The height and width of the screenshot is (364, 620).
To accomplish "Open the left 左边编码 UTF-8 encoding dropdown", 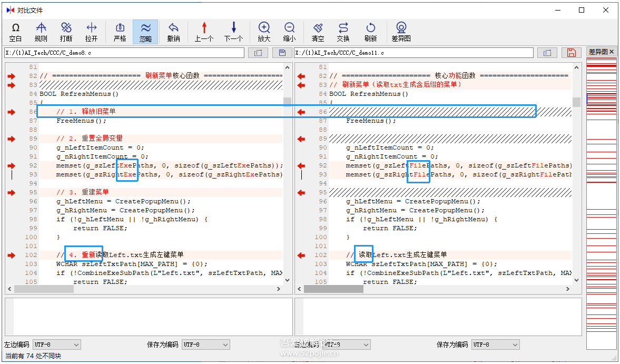I will pyautogui.click(x=56, y=345).
